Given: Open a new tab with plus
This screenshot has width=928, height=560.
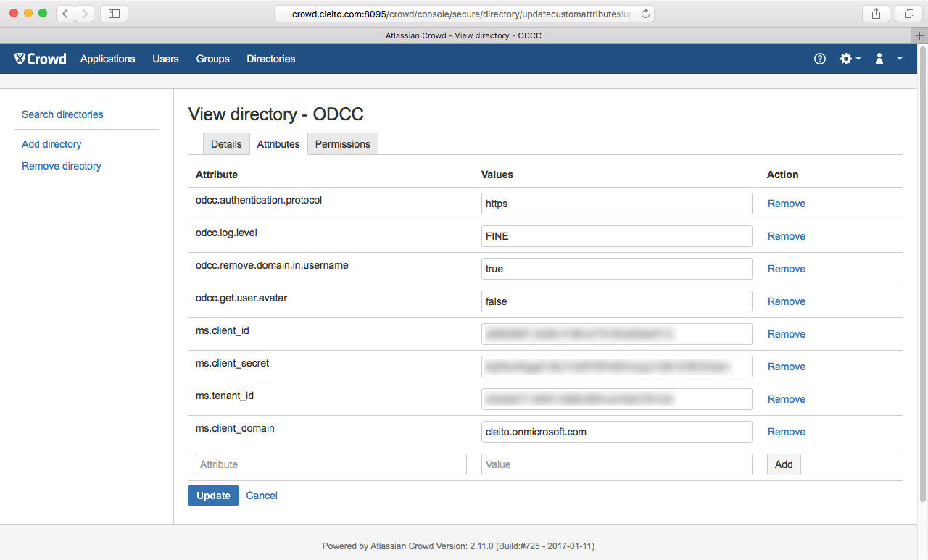Looking at the screenshot, I should coord(919,35).
